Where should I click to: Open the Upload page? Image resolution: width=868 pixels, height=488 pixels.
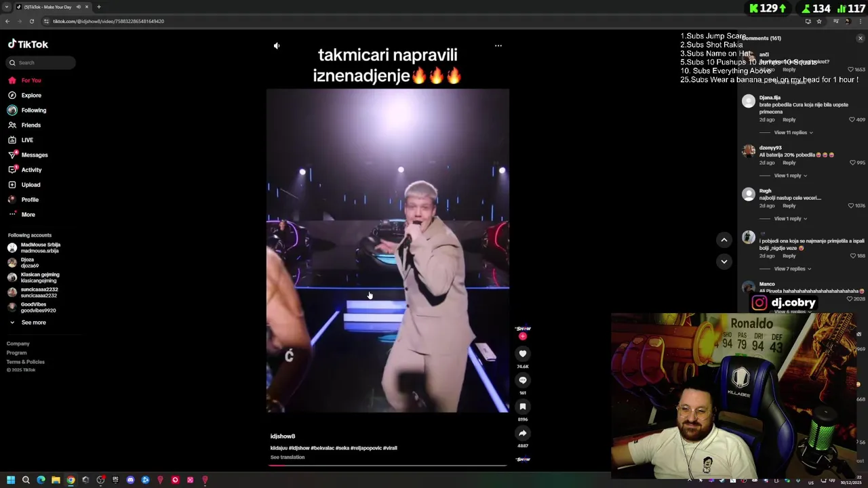(x=24, y=184)
